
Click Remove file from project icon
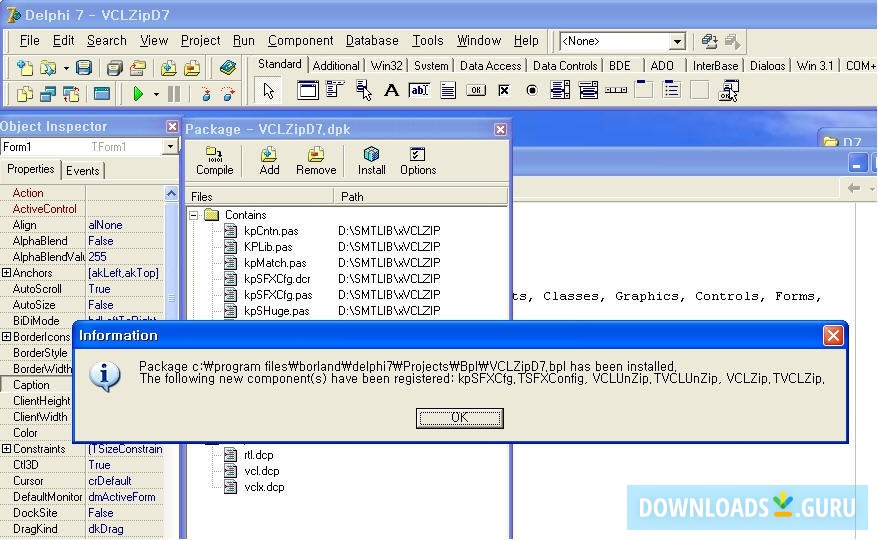pyautogui.click(x=192, y=68)
